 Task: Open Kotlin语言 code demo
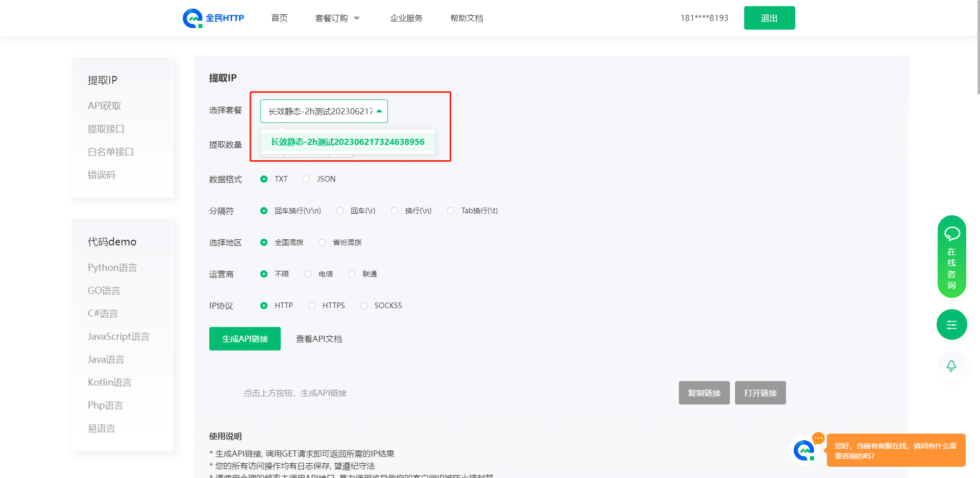(110, 382)
